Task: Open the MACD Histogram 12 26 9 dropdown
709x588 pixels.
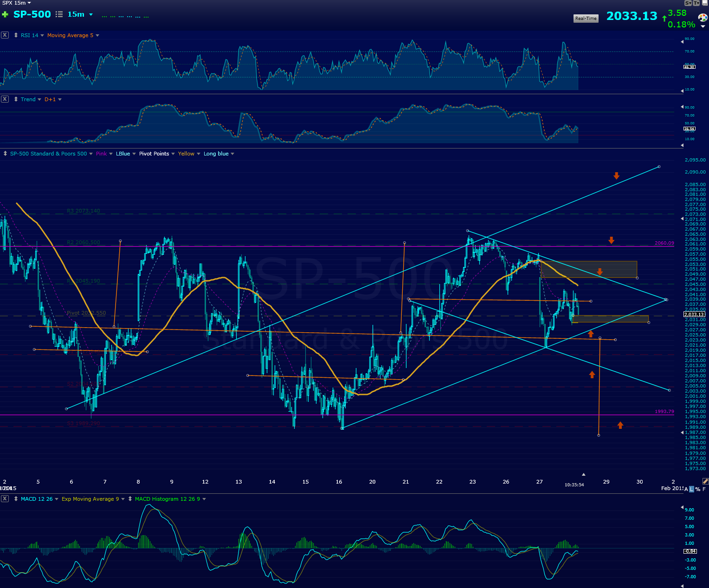Action: click(x=204, y=499)
